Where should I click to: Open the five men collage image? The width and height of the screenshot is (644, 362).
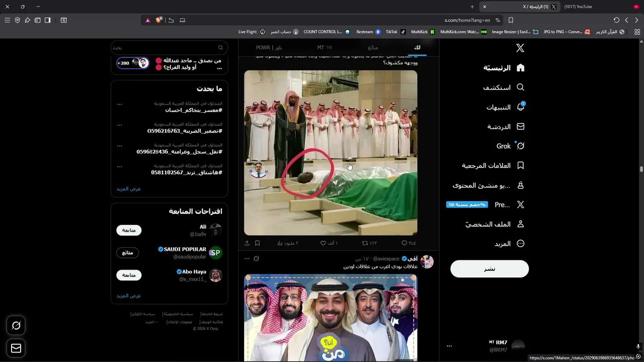331,318
